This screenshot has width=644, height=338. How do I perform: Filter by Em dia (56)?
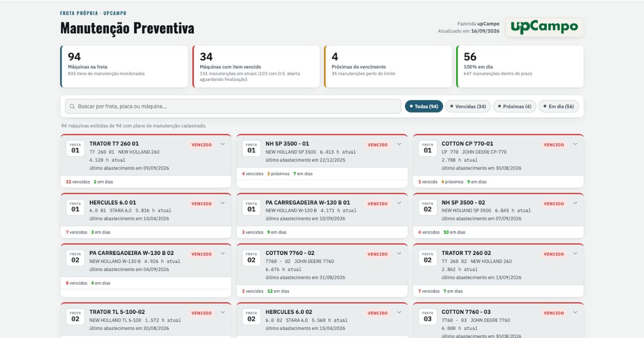tap(559, 106)
